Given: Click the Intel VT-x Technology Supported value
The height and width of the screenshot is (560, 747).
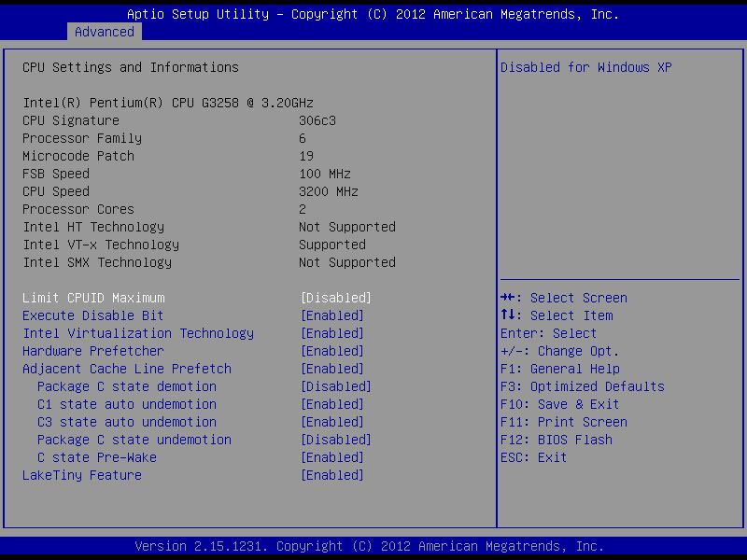Looking at the screenshot, I should 332,245.
